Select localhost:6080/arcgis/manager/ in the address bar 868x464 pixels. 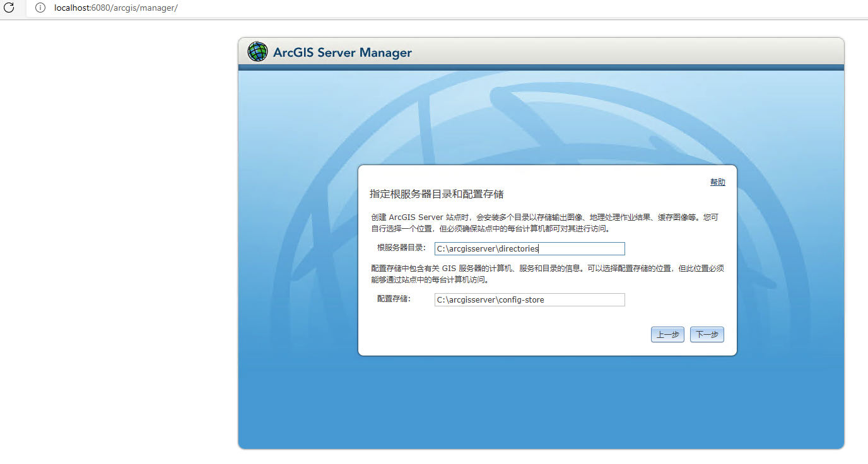coord(115,9)
